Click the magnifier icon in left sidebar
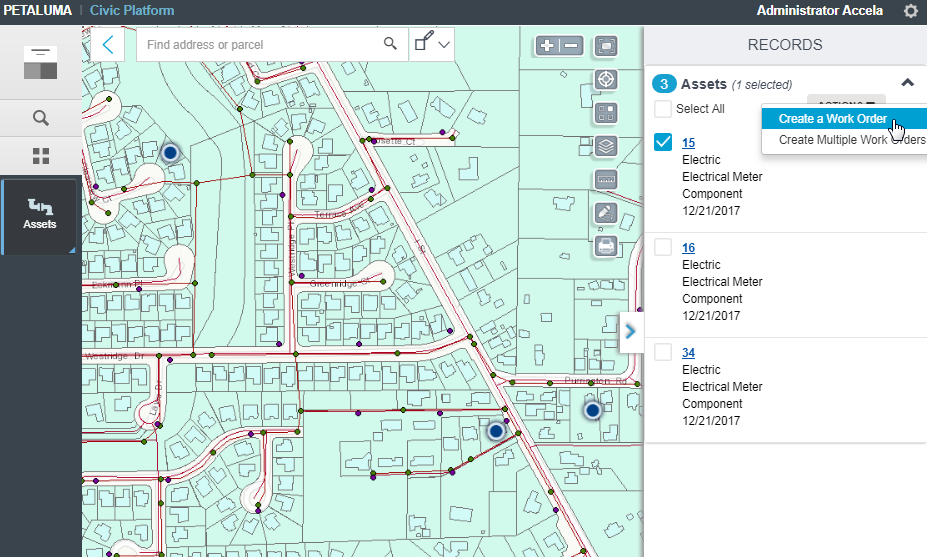 click(x=41, y=118)
